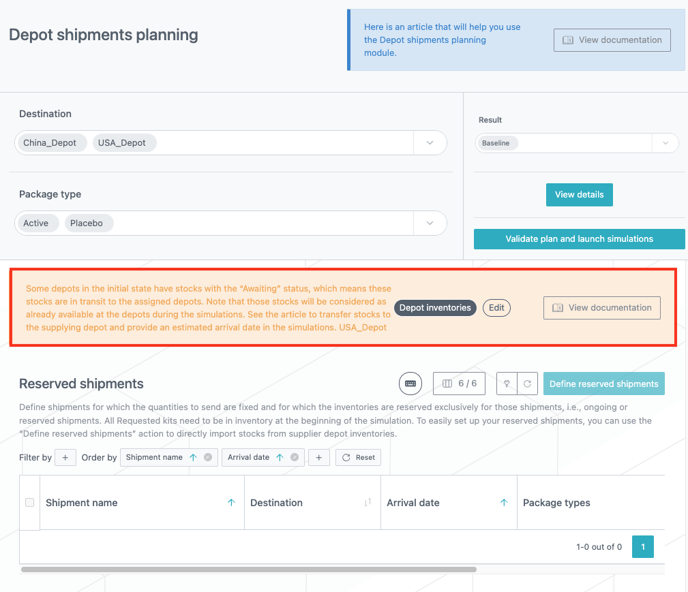
Task: Open the Result Baseline dropdown
Action: pos(666,143)
